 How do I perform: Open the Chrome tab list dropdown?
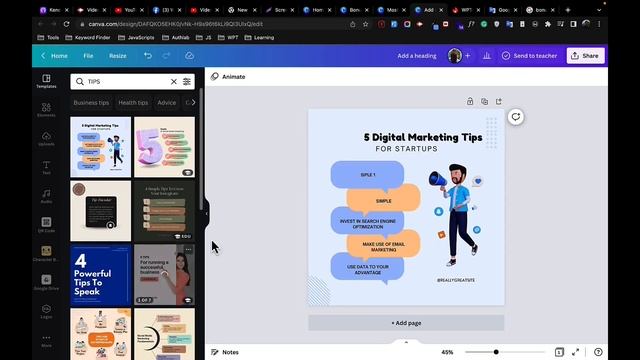[599, 10]
